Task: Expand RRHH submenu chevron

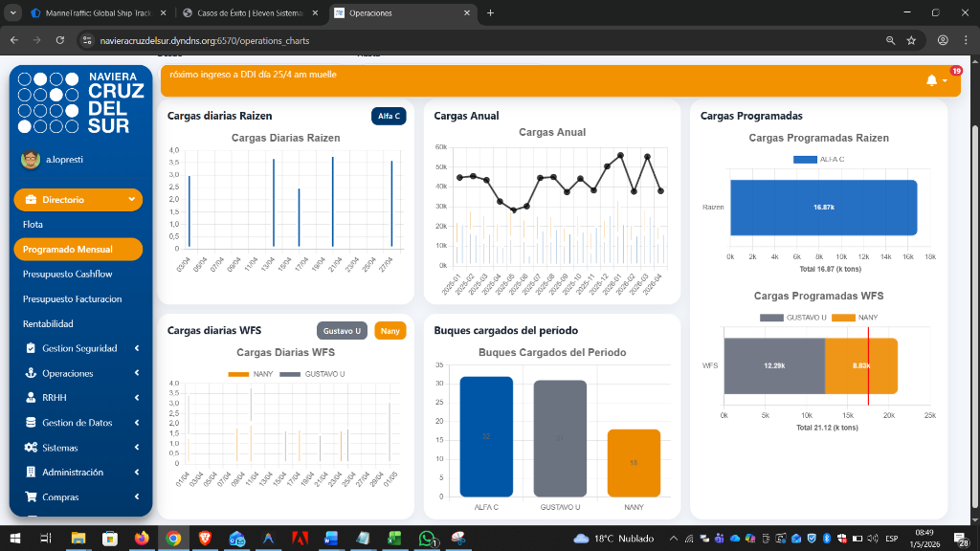Action: (x=136, y=397)
